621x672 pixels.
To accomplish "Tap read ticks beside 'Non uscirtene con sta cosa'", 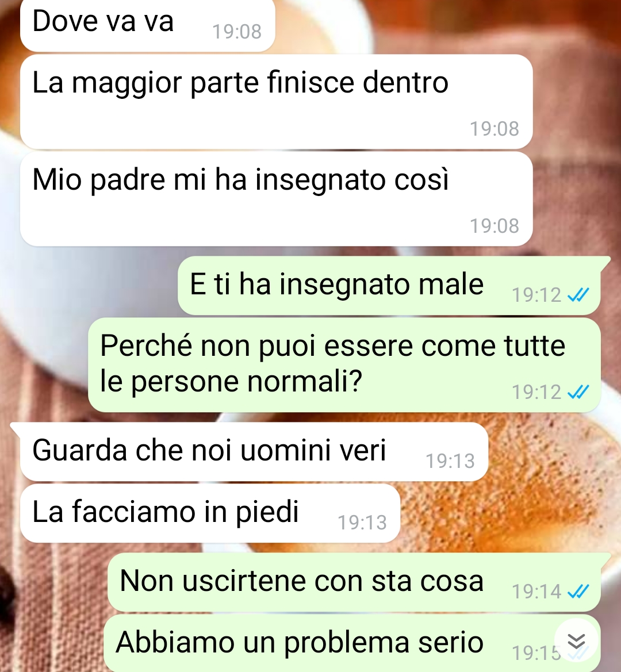I will pos(578,592).
